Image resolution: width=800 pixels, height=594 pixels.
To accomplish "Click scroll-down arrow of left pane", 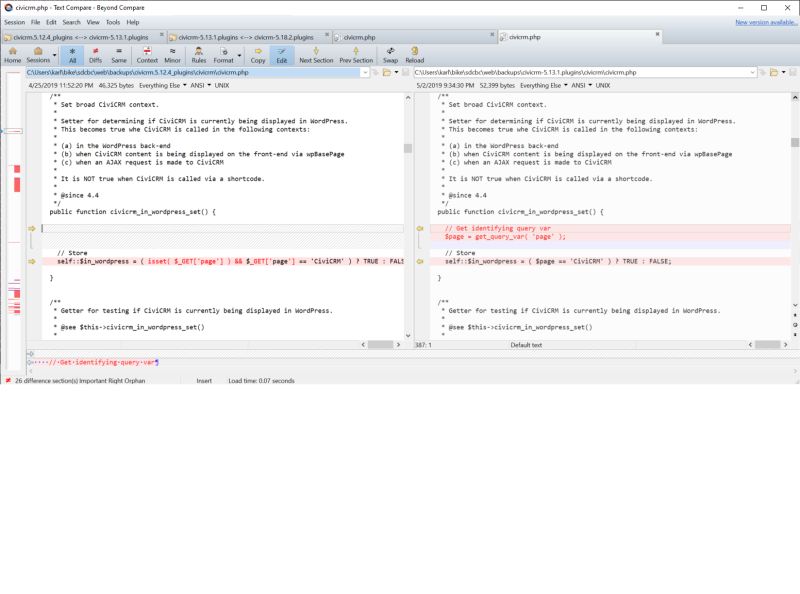I will [408, 336].
